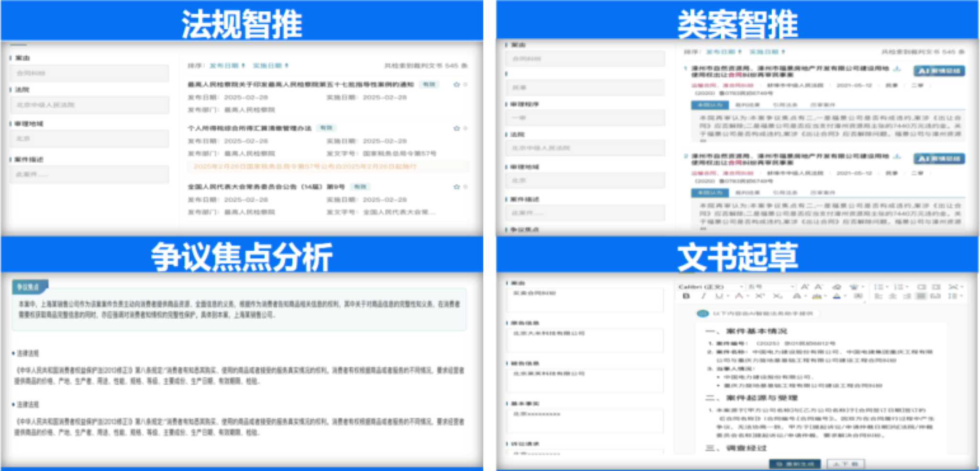Toggle underline in the document editor toolbar

[719, 296]
